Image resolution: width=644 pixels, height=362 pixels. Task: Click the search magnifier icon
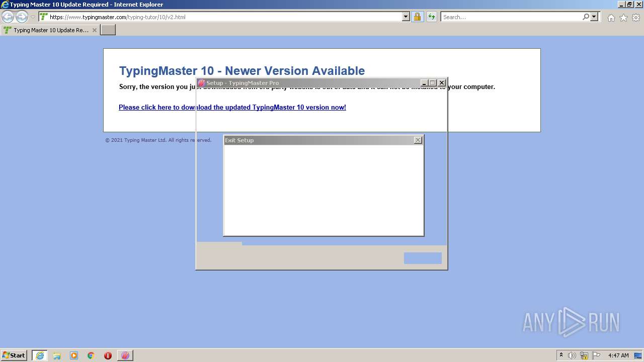point(586,17)
